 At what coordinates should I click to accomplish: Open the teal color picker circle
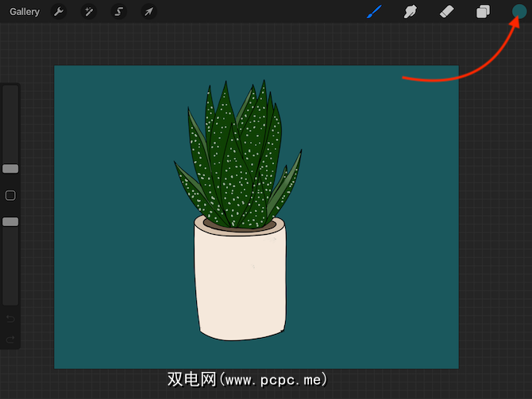click(519, 11)
